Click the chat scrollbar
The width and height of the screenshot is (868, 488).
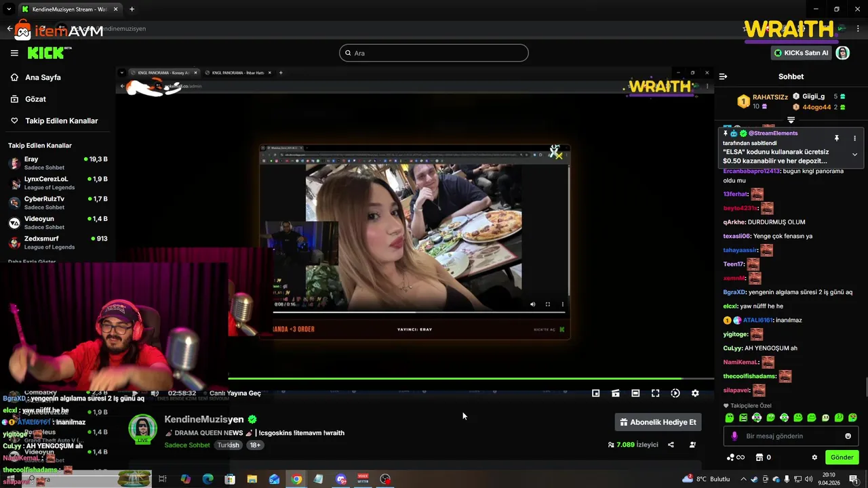866,388
